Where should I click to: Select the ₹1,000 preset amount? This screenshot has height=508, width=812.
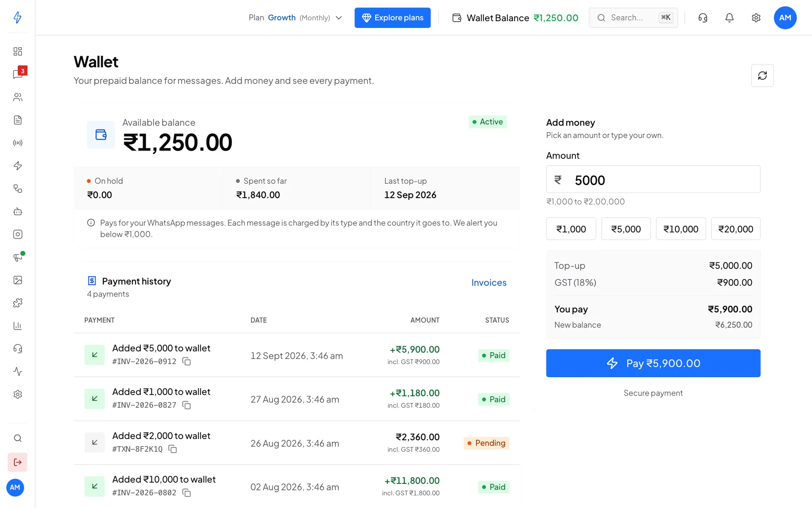click(571, 229)
